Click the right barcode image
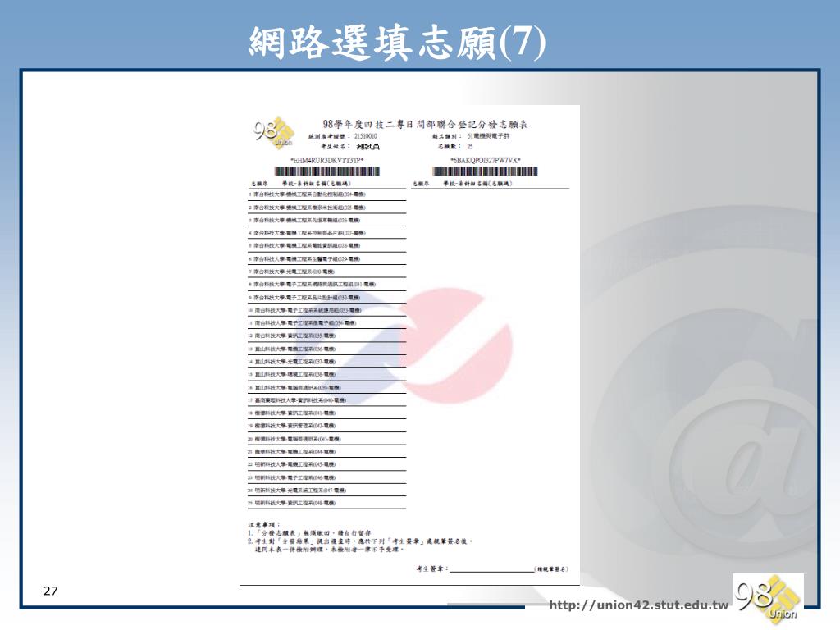Viewport: 840px width, 630px height. pos(485,171)
